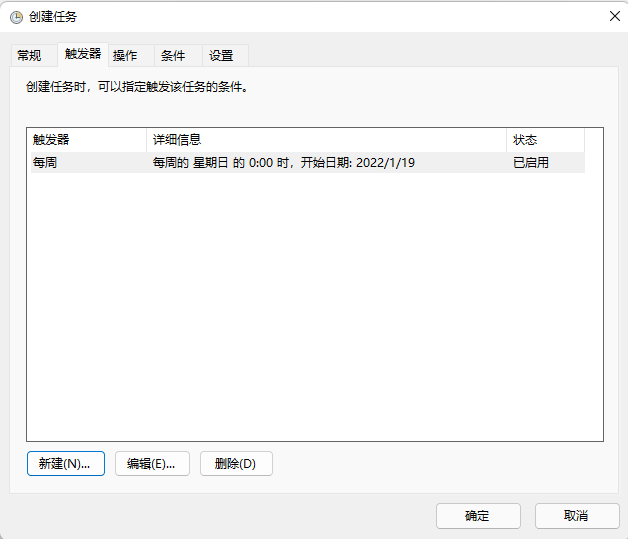Viewport: 628px width, 539px height.
Task: Click the 创建任务 title bar text
Action: [53, 16]
